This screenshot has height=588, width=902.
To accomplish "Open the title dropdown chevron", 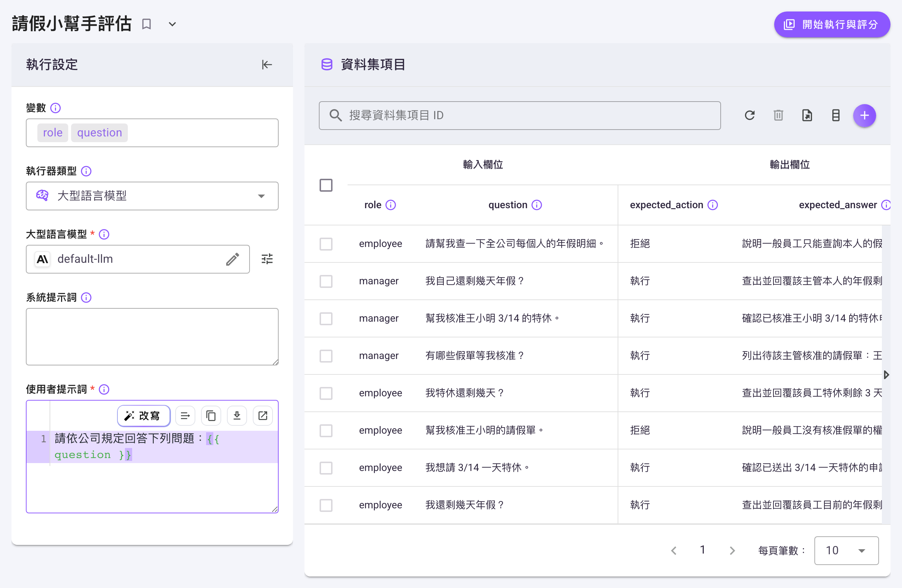I will (x=172, y=24).
